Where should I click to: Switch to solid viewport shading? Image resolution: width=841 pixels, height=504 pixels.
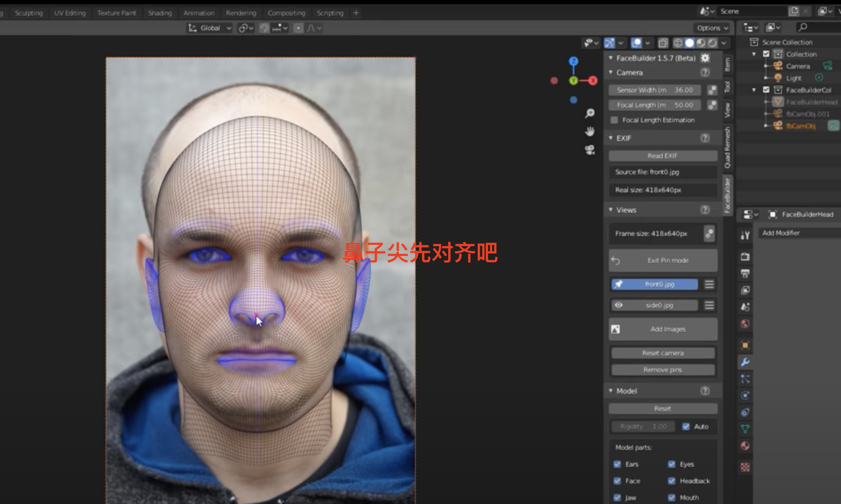pos(689,43)
